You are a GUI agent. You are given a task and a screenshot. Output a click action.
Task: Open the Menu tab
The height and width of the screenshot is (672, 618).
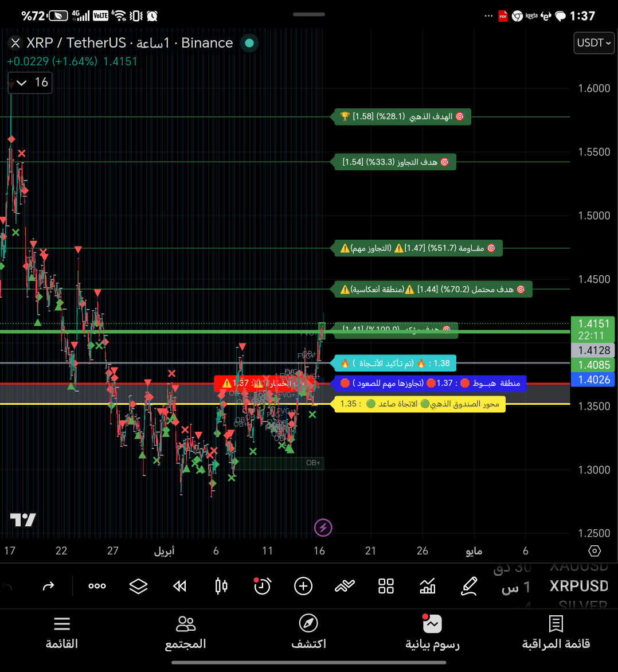pos(62,632)
